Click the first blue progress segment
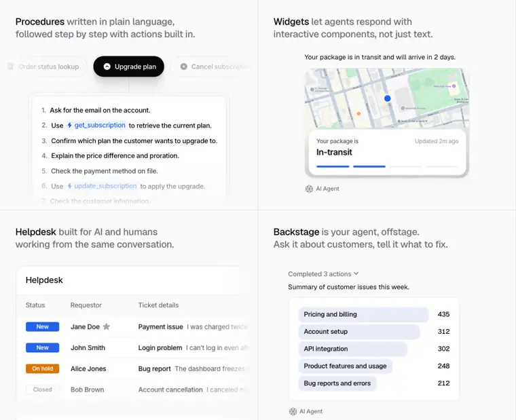Screen dimensions: 516x420 point(333,166)
